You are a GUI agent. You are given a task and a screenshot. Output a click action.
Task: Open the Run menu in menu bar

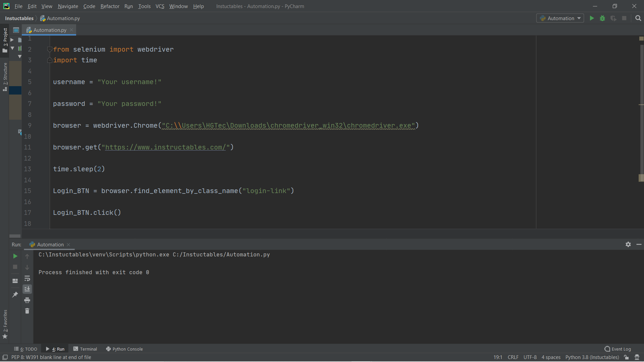coord(128,6)
